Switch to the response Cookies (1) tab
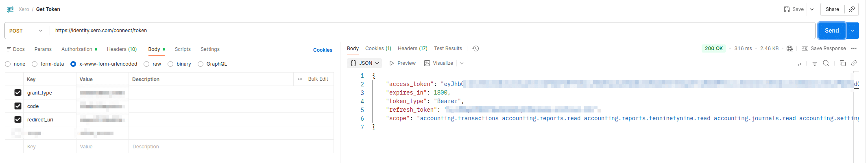The width and height of the screenshot is (868, 163). tap(378, 48)
